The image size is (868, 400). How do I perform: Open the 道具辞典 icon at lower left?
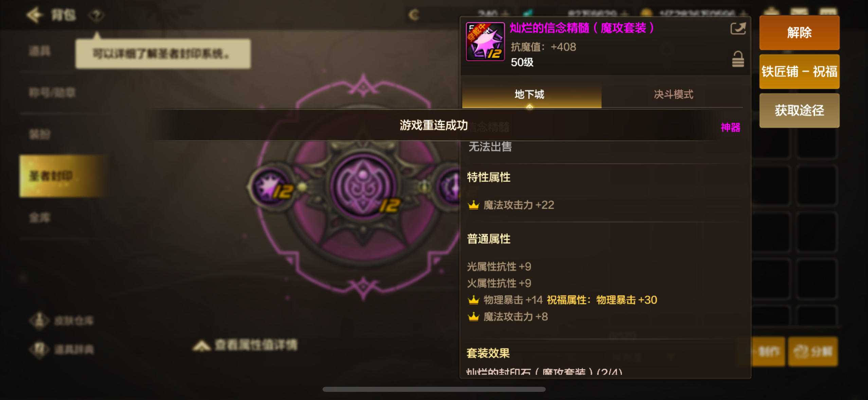tap(39, 349)
